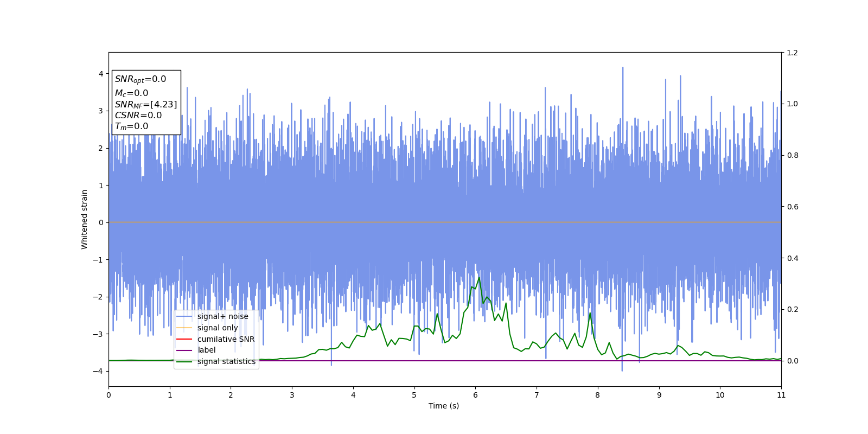This screenshot has width=868, height=434.
Task: Click the Mc=0.0 annotation text
Action: coord(131,93)
